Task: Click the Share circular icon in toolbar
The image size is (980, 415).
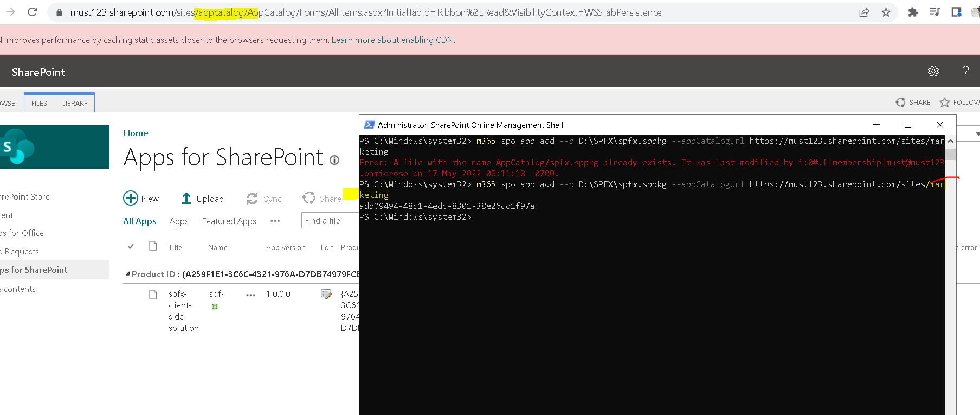Action: pyautogui.click(x=309, y=198)
